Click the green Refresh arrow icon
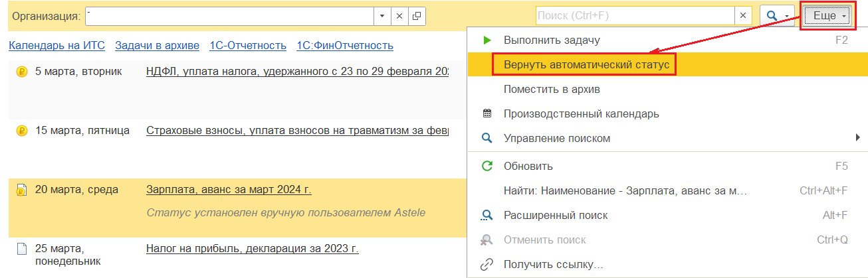The height and width of the screenshot is (278, 868). pyautogui.click(x=487, y=166)
